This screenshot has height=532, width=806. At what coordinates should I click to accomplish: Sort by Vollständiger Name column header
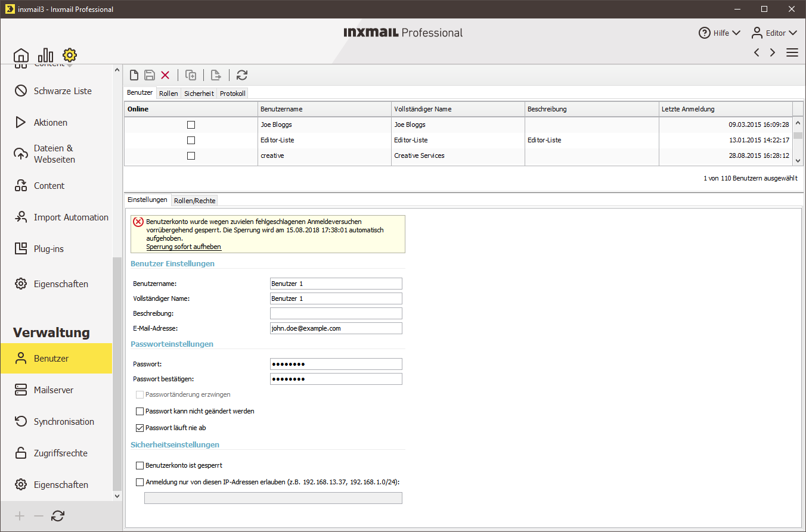tap(458, 109)
